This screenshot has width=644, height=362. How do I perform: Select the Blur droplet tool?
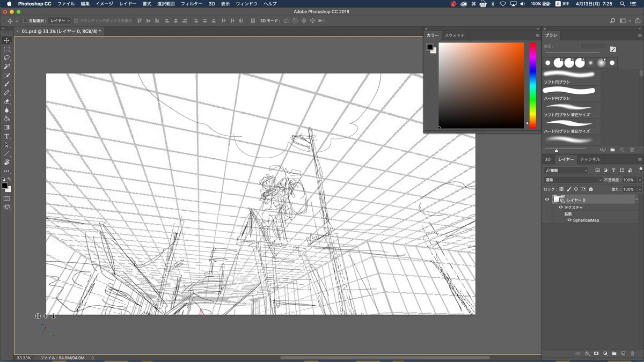point(7,110)
